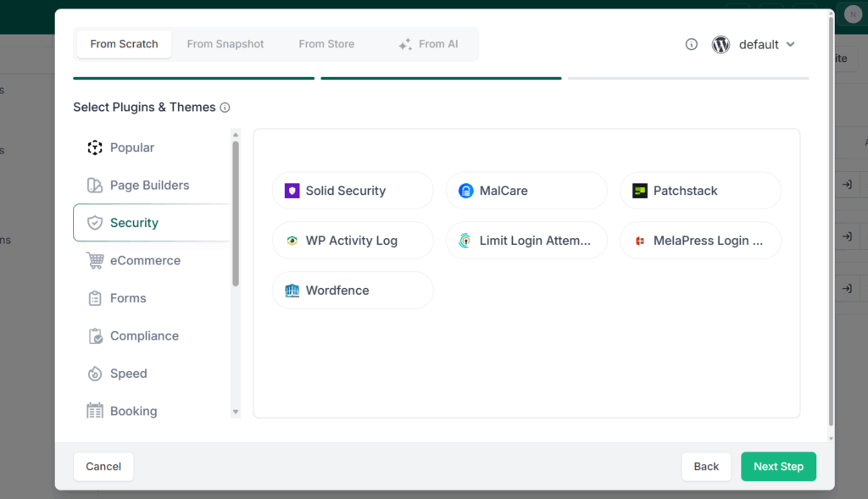Click the Forms clipboard icon
The height and width of the screenshot is (499, 868).
pyautogui.click(x=95, y=298)
